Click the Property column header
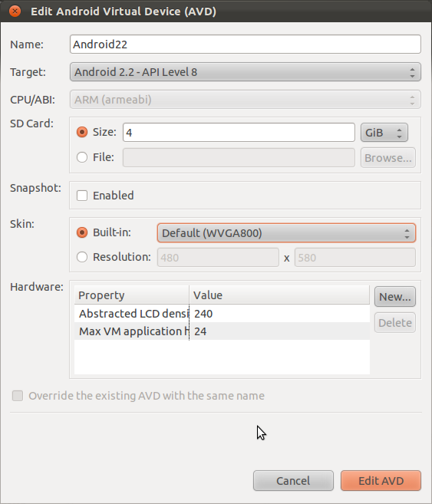The image size is (432, 504). click(132, 295)
